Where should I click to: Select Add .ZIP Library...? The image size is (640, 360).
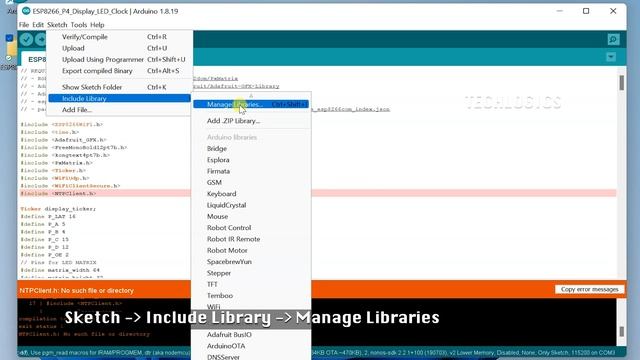point(251,121)
